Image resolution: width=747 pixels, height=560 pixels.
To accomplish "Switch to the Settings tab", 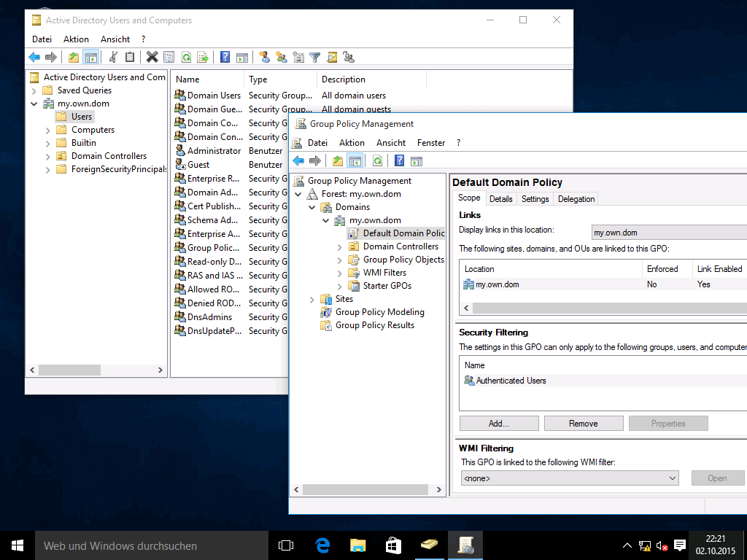I will (x=535, y=198).
